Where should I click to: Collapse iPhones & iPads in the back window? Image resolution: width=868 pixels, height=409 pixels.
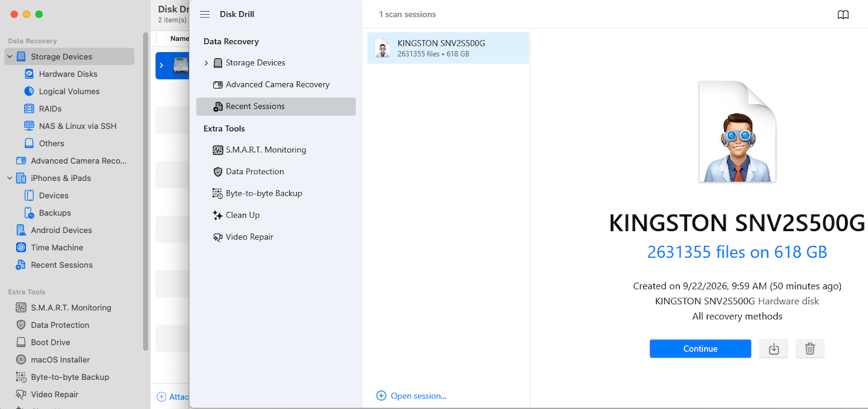[x=9, y=178]
